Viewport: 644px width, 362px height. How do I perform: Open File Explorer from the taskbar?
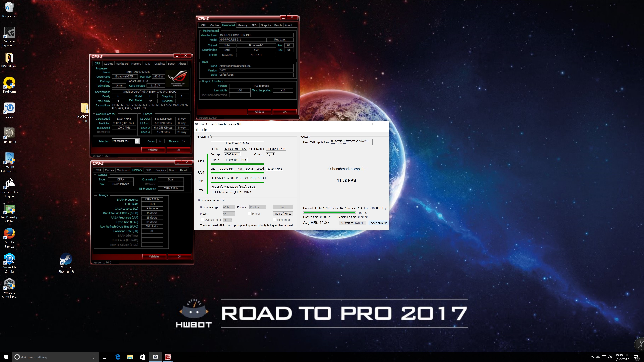click(130, 357)
